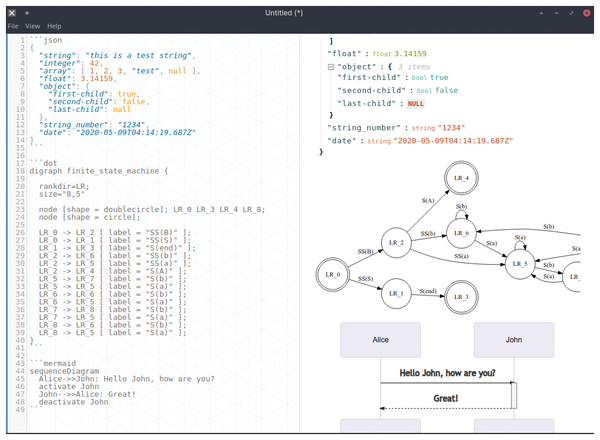600x440 pixels.
Task: Click the ```mermaid line in the editor
Action: 53,364
